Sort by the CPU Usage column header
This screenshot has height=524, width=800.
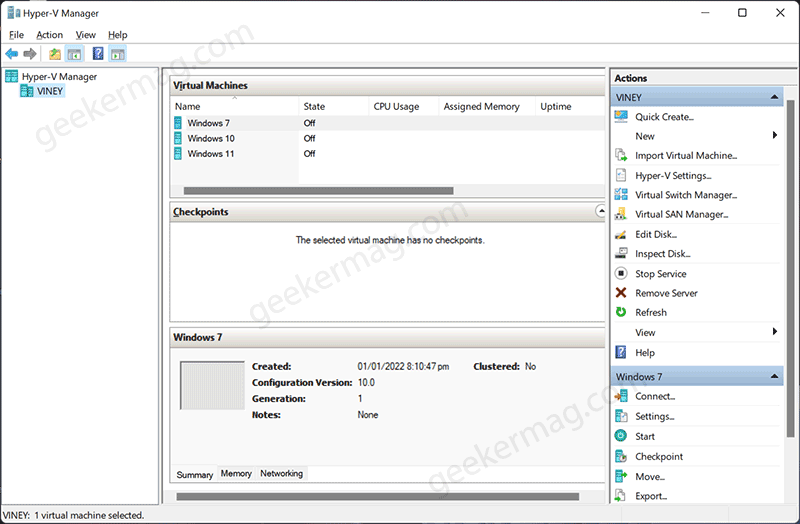coord(403,106)
